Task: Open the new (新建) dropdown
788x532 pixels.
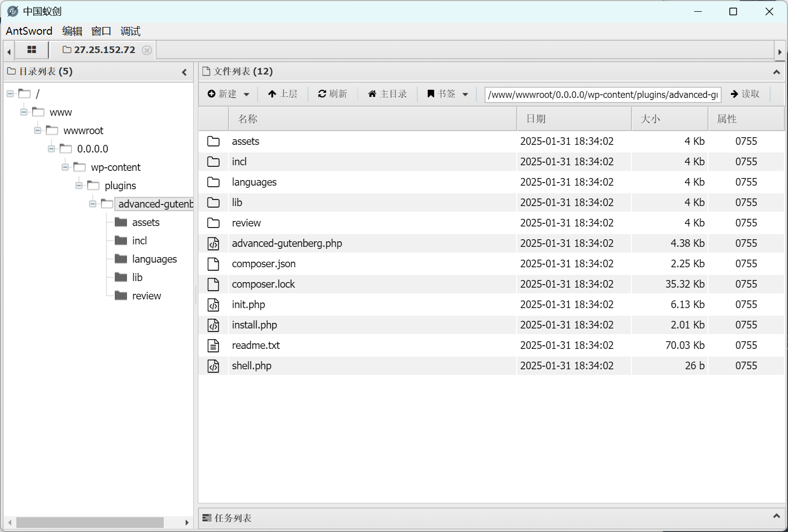Action: click(228, 94)
